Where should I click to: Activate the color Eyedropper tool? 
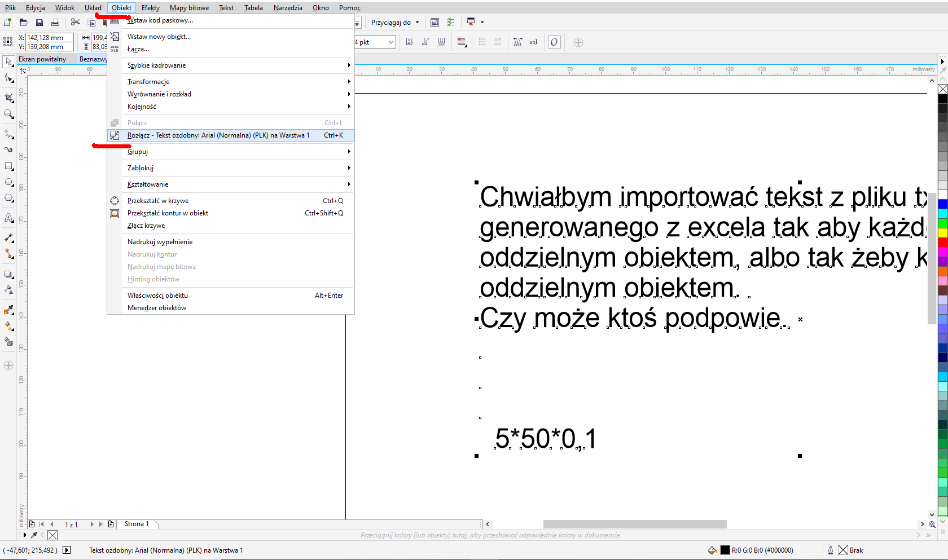(8, 310)
